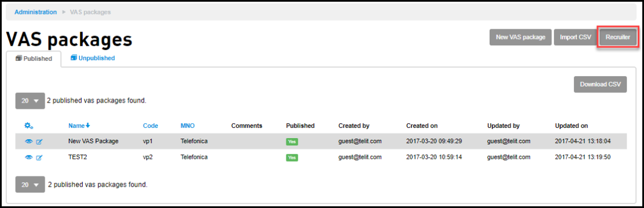
Task: Sort table by MNO column
Action: click(x=188, y=125)
